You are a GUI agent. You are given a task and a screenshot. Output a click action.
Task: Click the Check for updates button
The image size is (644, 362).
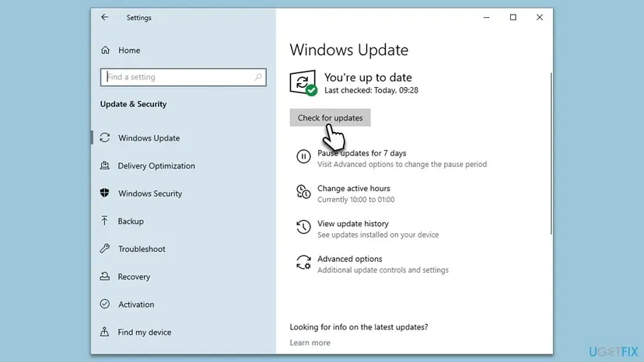pos(331,118)
